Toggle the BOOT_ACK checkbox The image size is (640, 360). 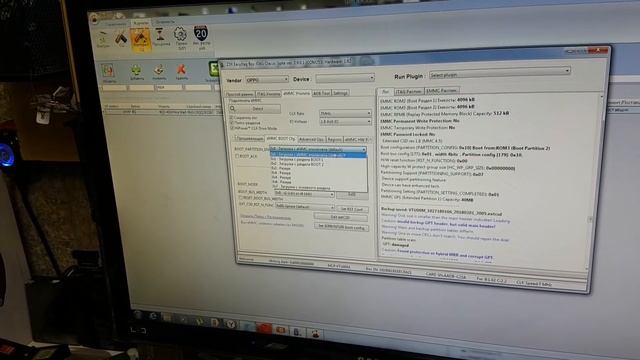pos(237,156)
